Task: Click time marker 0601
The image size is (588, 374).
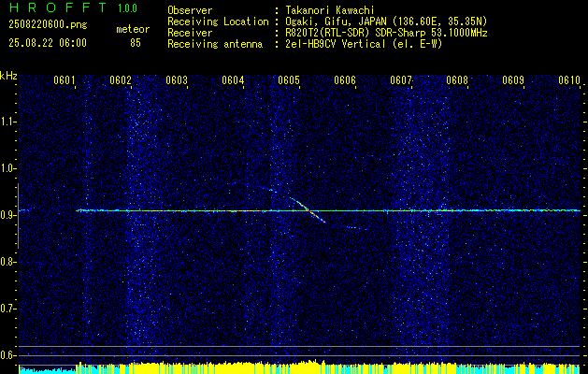Action: (65, 79)
